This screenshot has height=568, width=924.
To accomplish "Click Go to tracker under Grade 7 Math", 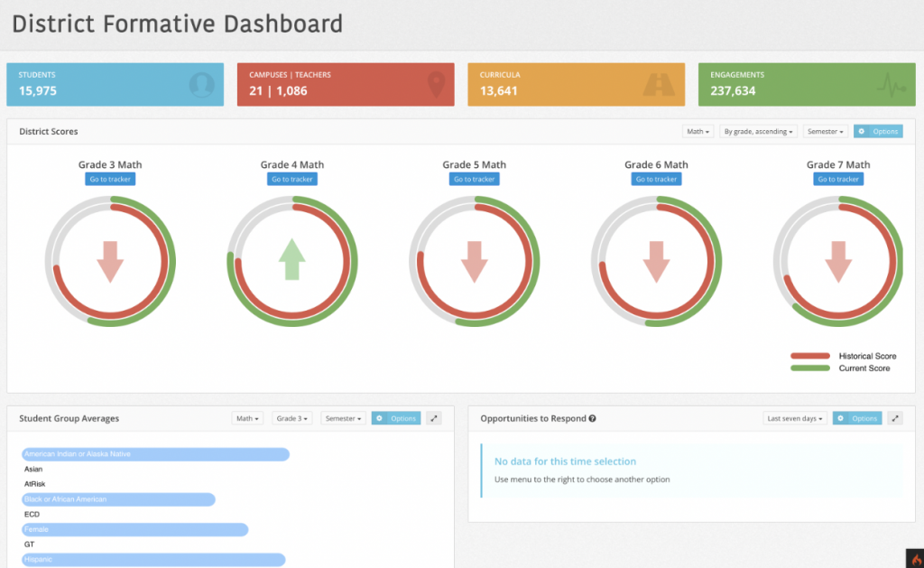I will [x=838, y=179].
